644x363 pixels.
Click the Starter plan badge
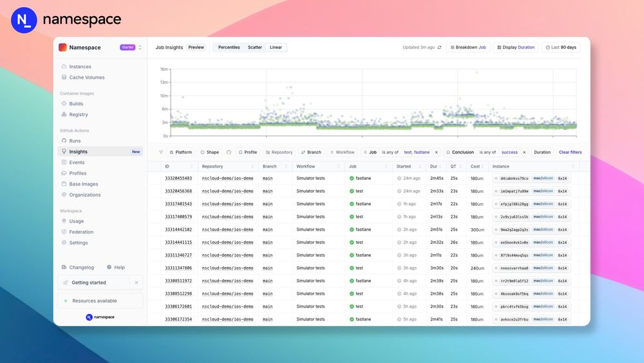click(128, 47)
